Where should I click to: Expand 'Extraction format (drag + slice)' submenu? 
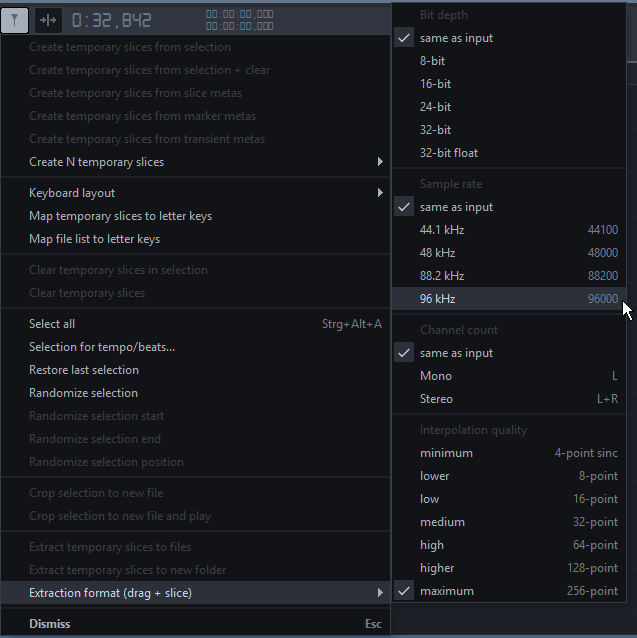pos(110,593)
